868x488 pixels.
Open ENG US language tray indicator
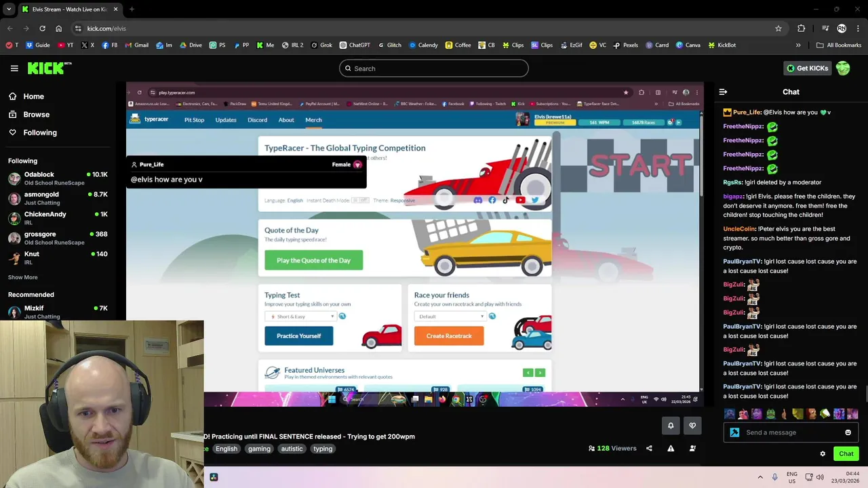[792, 477]
